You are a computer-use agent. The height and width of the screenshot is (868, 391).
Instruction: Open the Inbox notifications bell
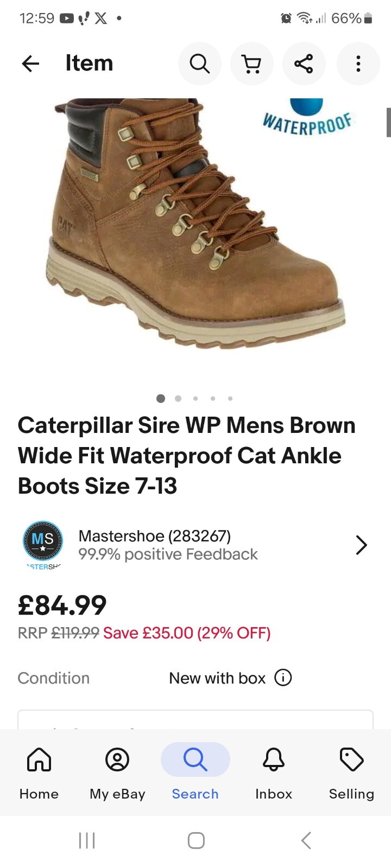coord(273,773)
